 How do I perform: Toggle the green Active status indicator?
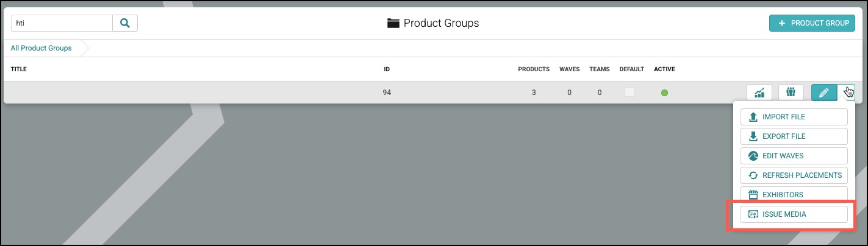pos(664,93)
